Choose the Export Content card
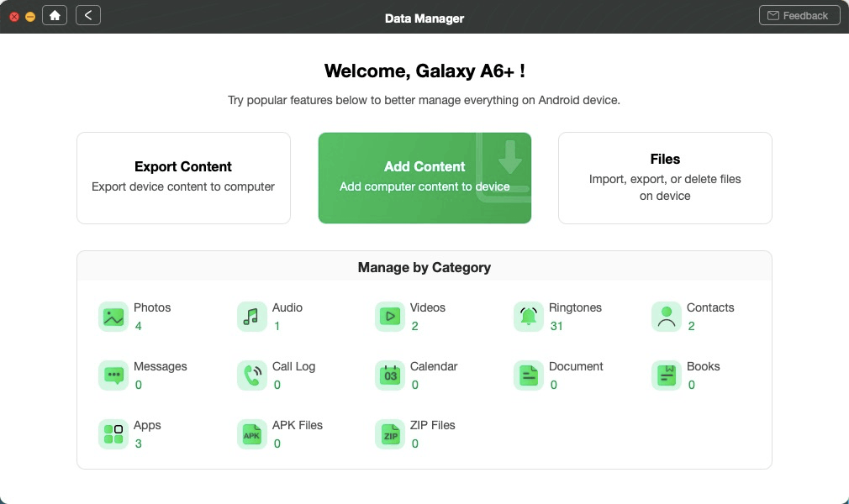 click(x=183, y=177)
